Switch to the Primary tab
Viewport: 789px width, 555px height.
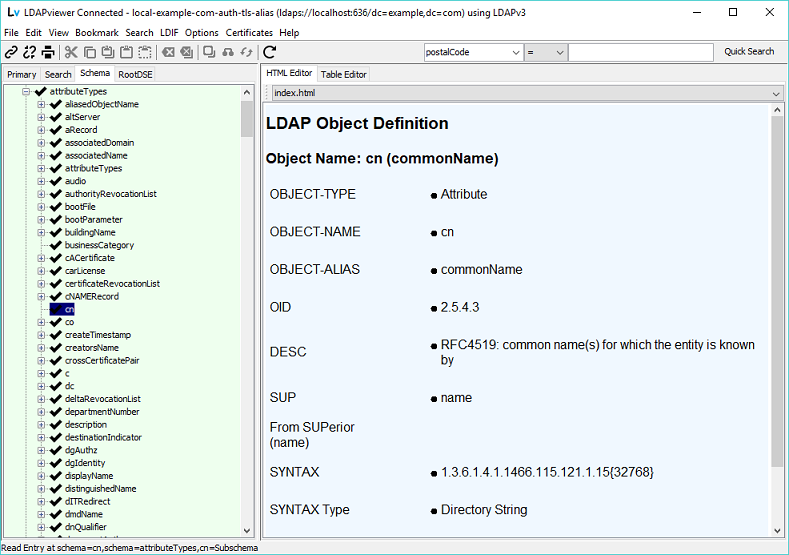pos(22,74)
